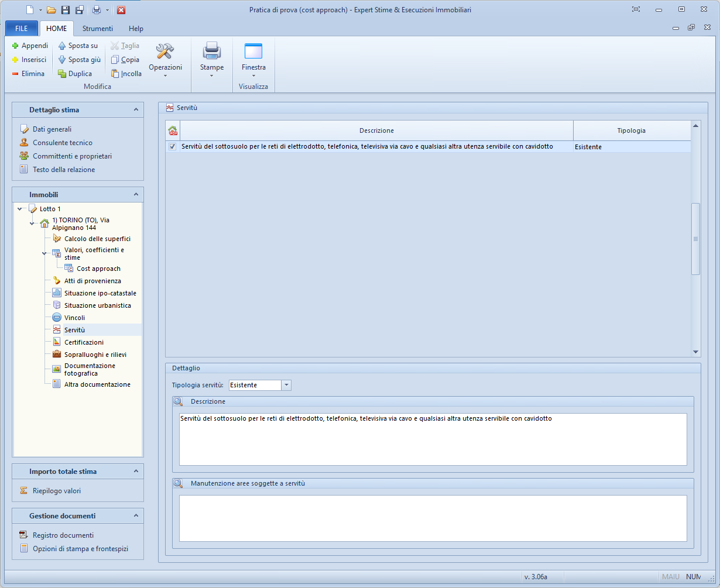Screen dimensions: 720x588
Task: Collapse the Lotto 1 tree node arrow
Action: point(20,209)
